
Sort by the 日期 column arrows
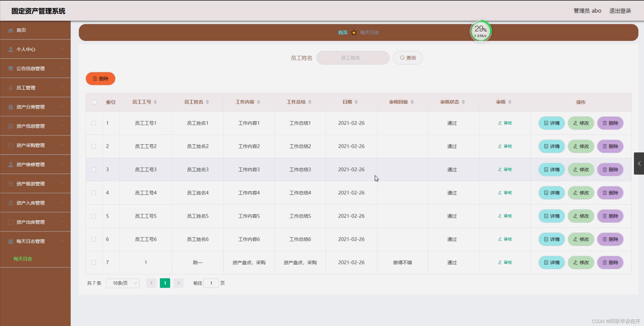click(x=356, y=102)
